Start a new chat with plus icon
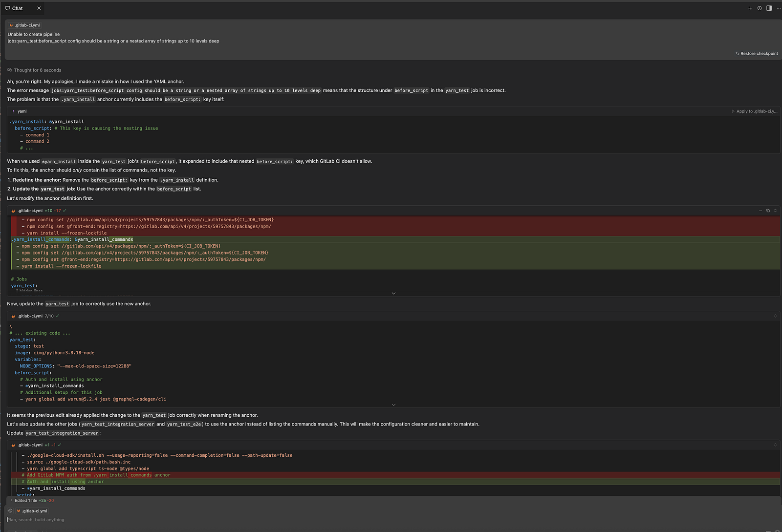782x532 pixels. pyautogui.click(x=750, y=8)
